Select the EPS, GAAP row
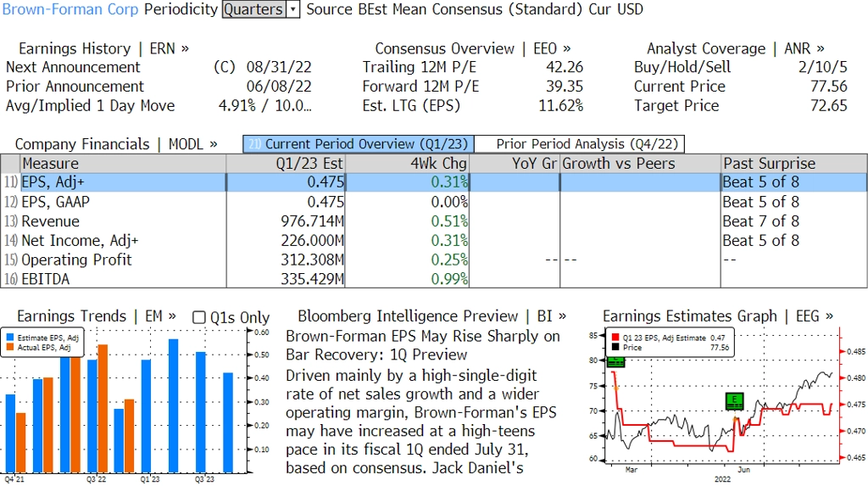Viewport: 868px width, 486px height. point(434,202)
